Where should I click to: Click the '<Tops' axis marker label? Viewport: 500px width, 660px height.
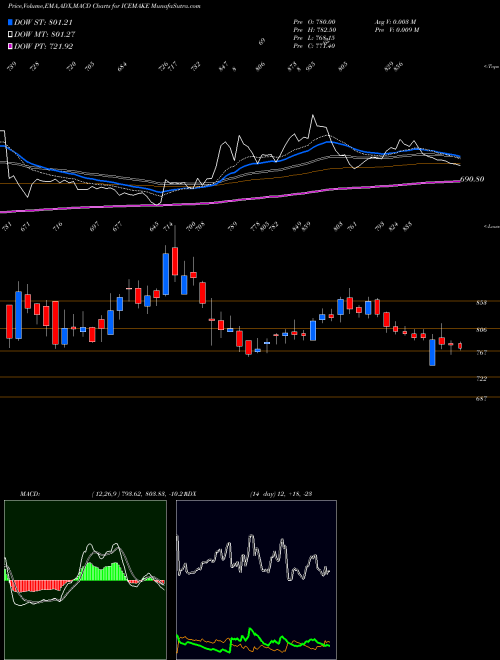492,67
